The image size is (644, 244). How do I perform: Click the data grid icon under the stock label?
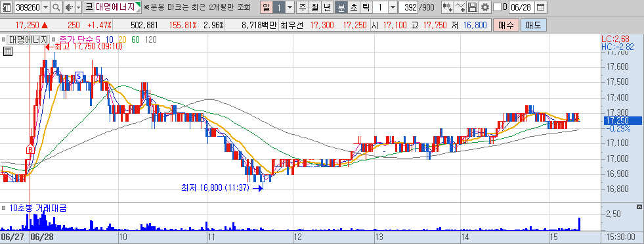coord(7,51)
